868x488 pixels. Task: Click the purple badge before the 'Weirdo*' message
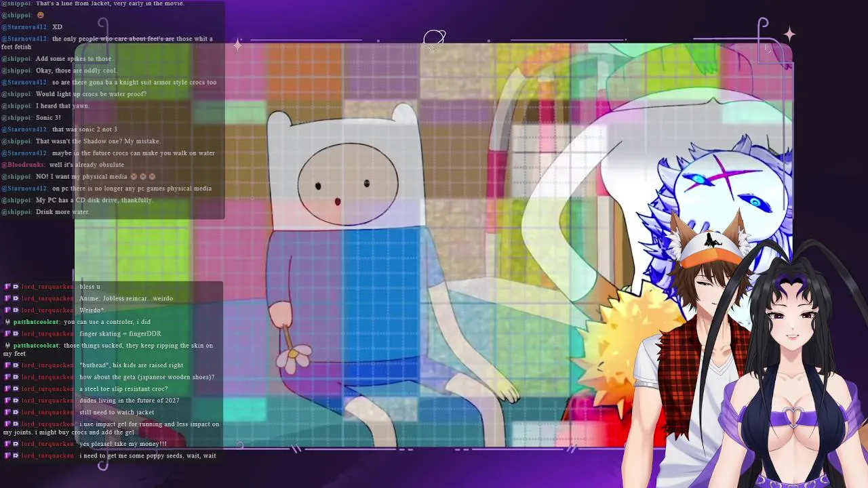7,310
